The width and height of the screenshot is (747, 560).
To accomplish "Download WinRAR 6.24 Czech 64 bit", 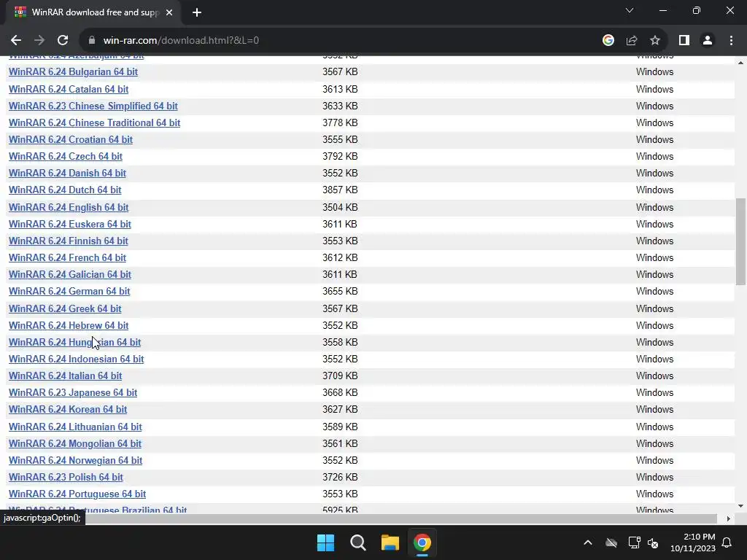I will (65, 156).
